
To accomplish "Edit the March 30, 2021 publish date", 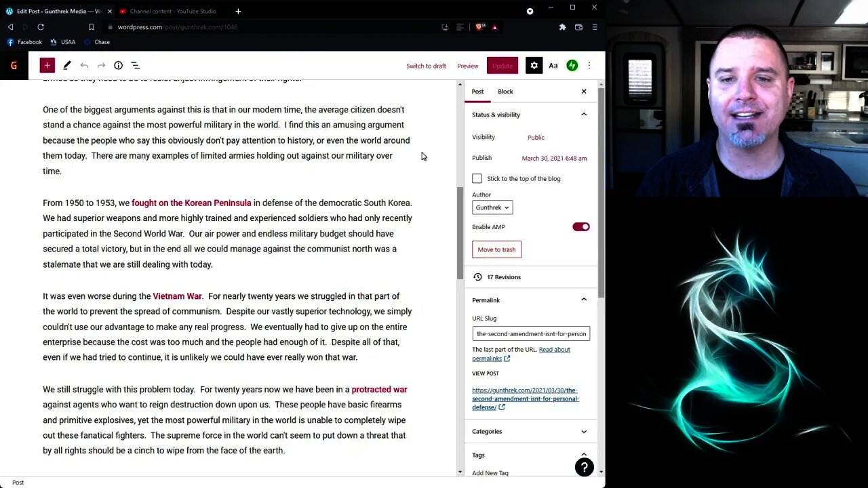I will coord(554,158).
